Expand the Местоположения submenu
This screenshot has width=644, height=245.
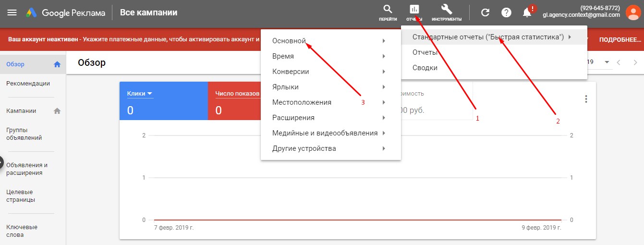331,102
